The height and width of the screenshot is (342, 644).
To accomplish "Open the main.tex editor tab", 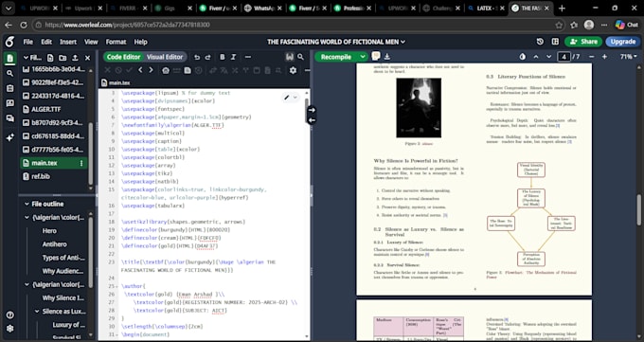I will (116, 82).
